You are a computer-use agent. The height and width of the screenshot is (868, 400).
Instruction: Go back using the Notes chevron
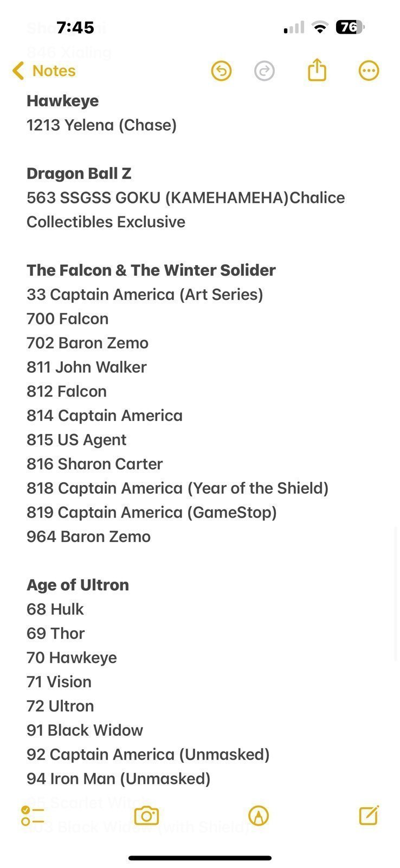click(43, 71)
